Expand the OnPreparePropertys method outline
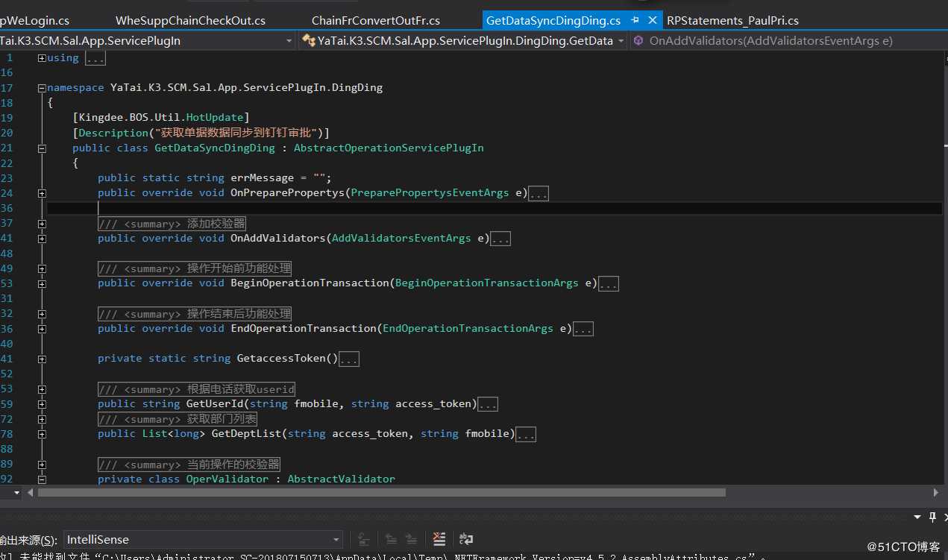This screenshot has width=948, height=560. [42, 193]
